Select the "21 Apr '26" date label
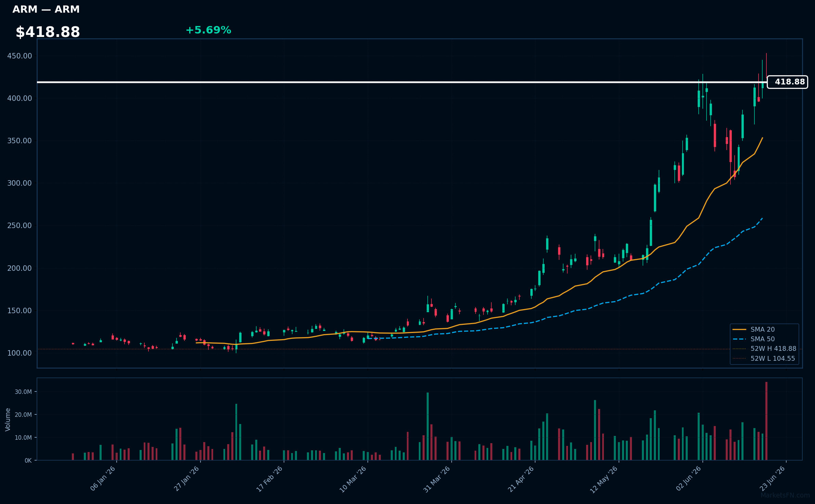 521,479
